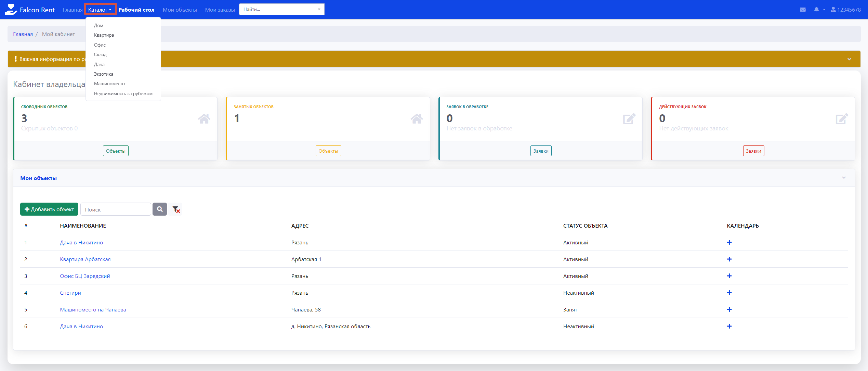Open the calendar plus for Квартира Арбатская
The width and height of the screenshot is (868, 371).
click(729, 259)
